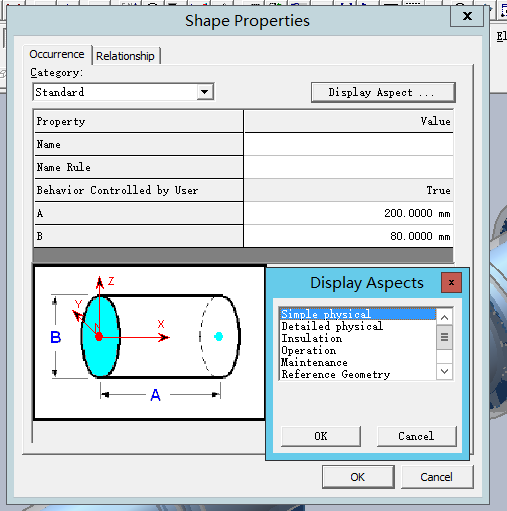This screenshot has height=511, width=507.
Task: Open the Display Aspect button
Action: click(x=383, y=92)
